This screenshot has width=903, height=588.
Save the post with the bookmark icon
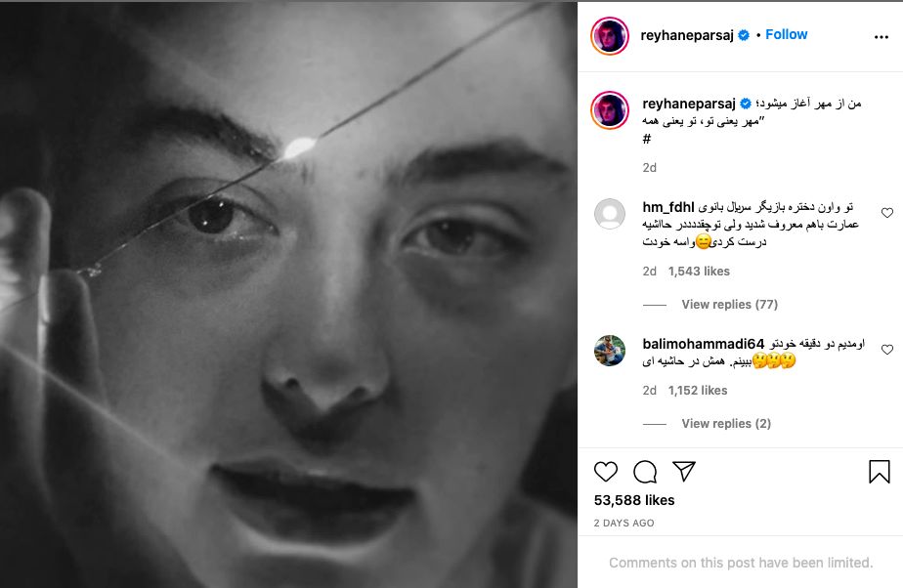879,472
